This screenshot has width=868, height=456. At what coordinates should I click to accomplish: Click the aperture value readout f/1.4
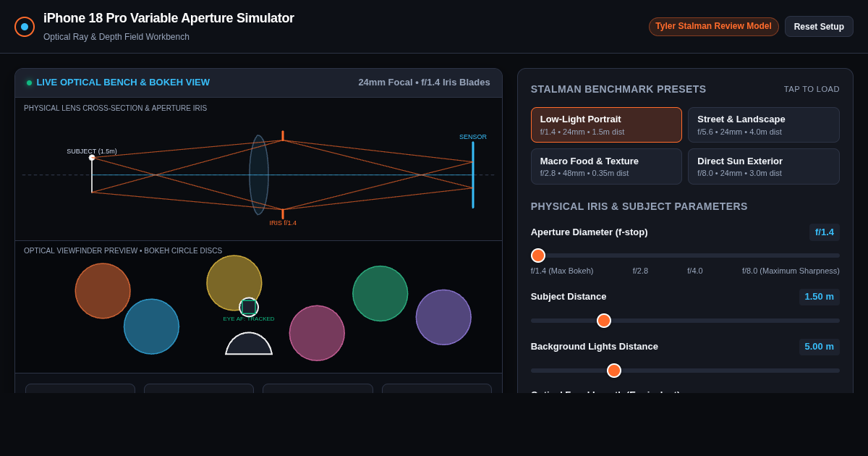tap(825, 232)
